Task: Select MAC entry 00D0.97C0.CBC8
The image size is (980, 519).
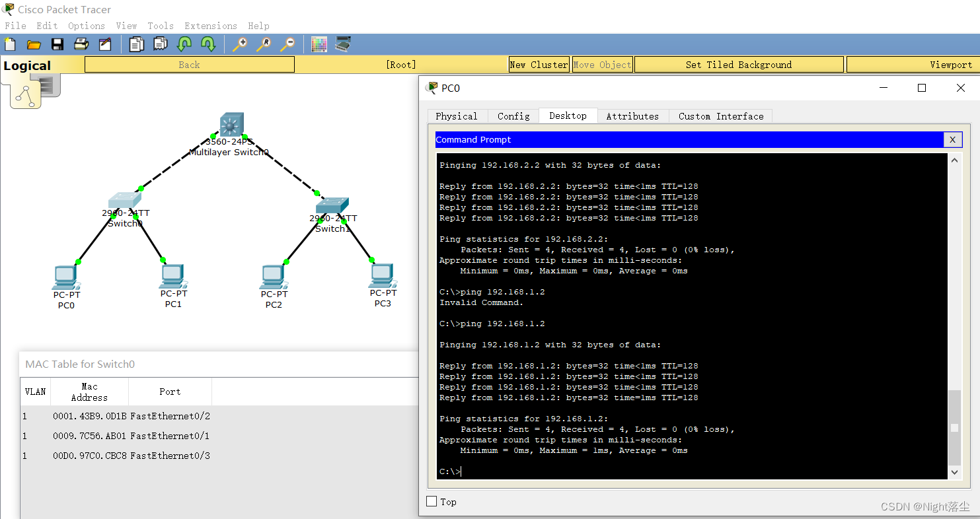Action: pyautogui.click(x=89, y=456)
